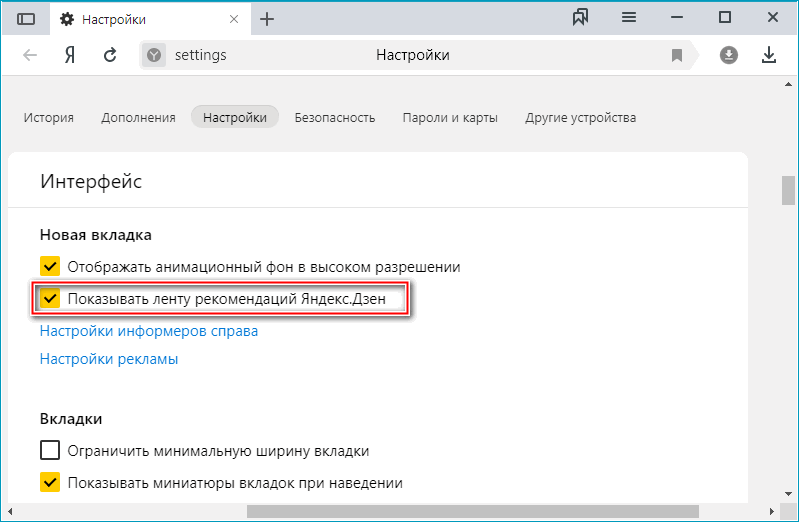
Task: Switch to the Дополнения tab
Action: pos(138,118)
